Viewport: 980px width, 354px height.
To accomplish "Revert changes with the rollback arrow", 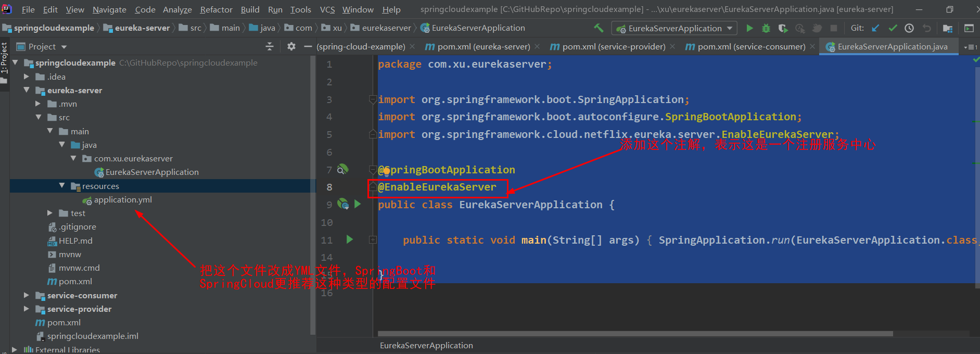I will (x=926, y=28).
